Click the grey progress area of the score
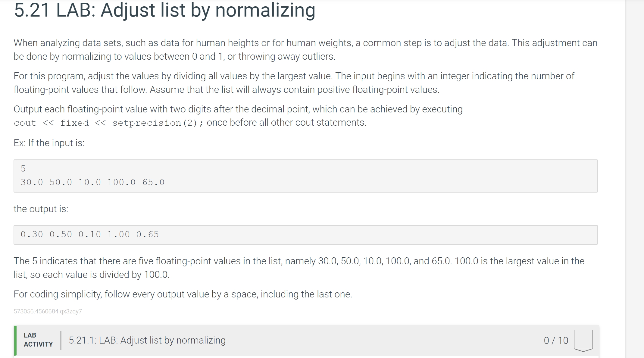 [556, 340]
